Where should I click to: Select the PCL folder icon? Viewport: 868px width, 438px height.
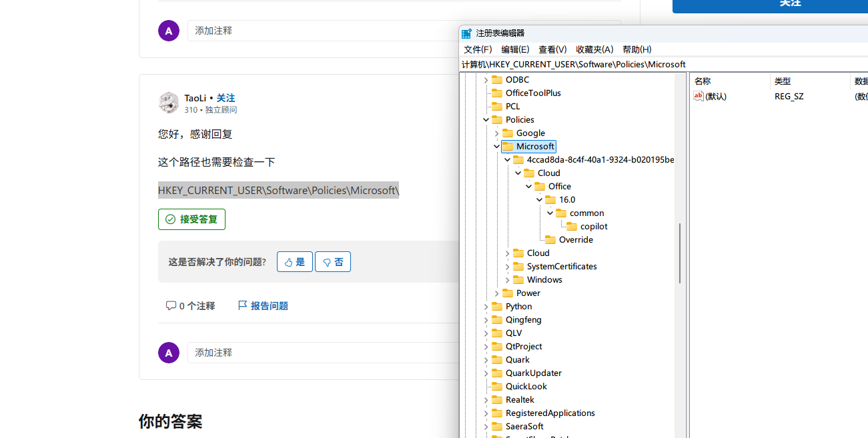pos(497,107)
